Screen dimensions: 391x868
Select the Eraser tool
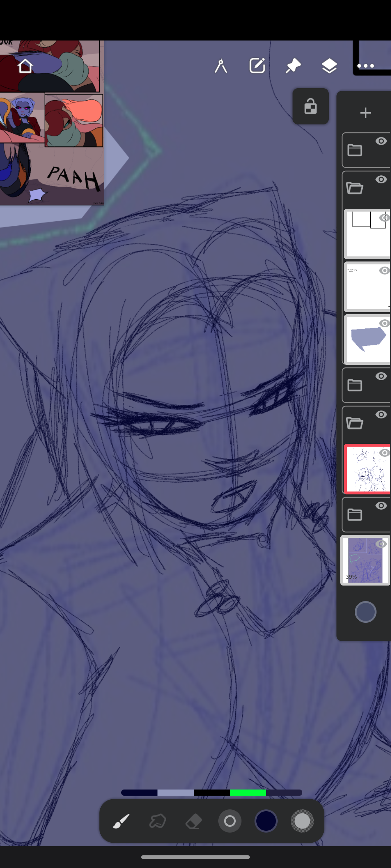[194, 821]
